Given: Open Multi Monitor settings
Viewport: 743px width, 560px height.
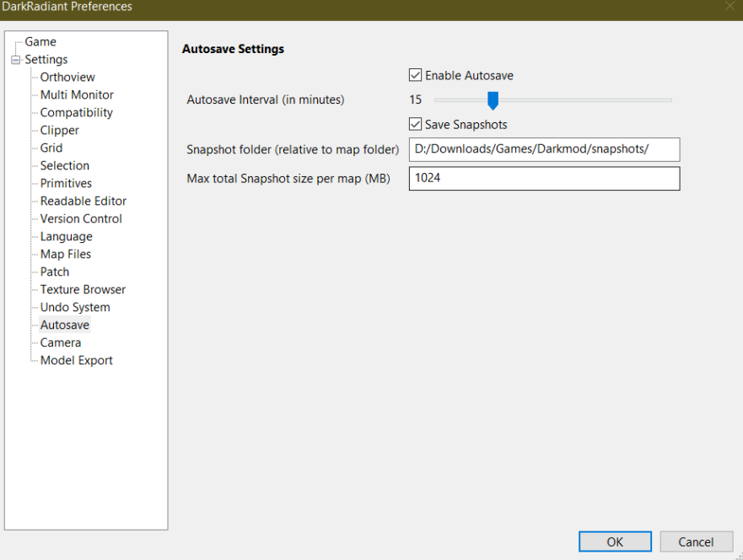Looking at the screenshot, I should pos(77,94).
